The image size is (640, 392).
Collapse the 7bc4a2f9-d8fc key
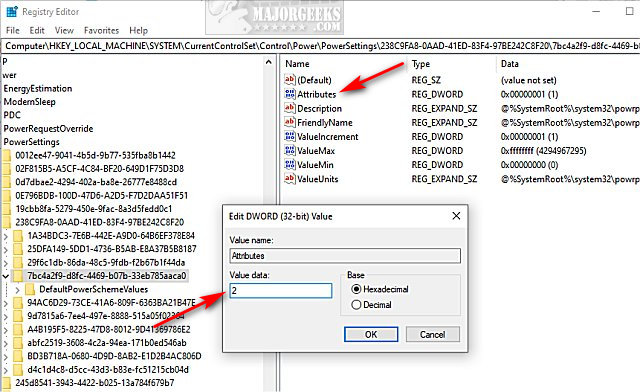pyautogui.click(x=6, y=276)
